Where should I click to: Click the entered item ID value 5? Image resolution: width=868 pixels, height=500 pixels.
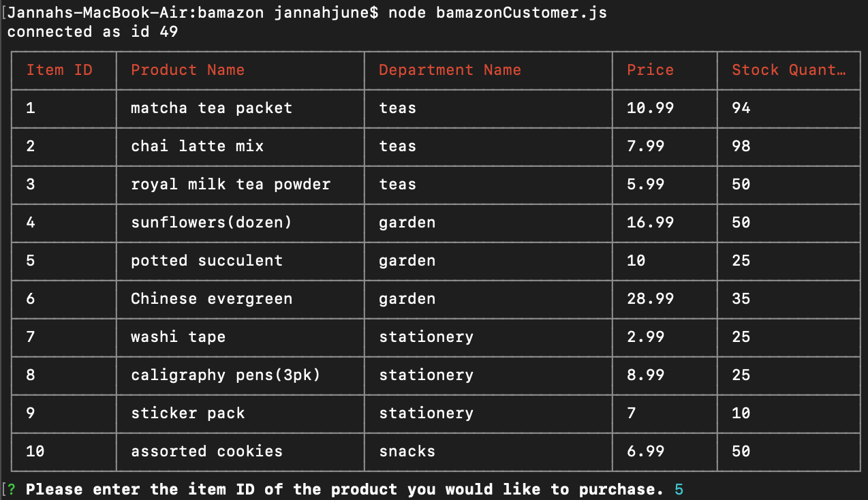point(679,490)
